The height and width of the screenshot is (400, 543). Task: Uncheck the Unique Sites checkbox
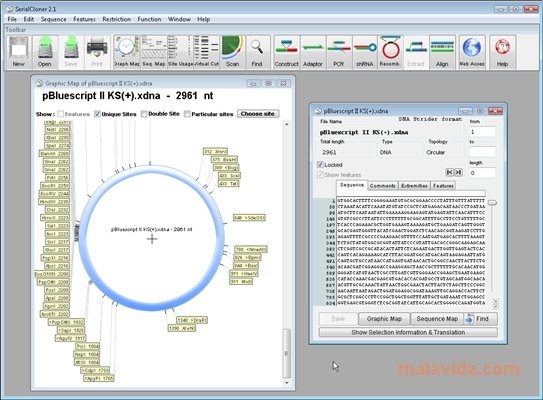(97, 114)
